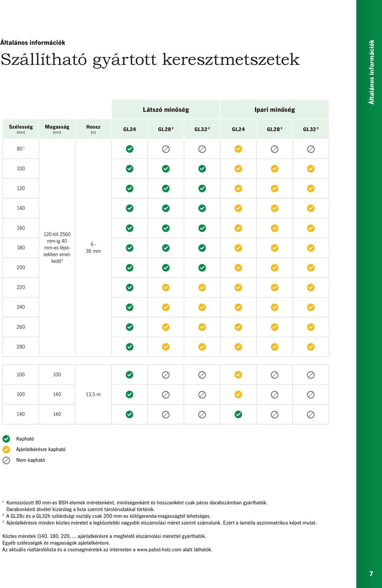Click the "Ipari minőség" group header
Screen dimensions: 382x588
coord(275,110)
